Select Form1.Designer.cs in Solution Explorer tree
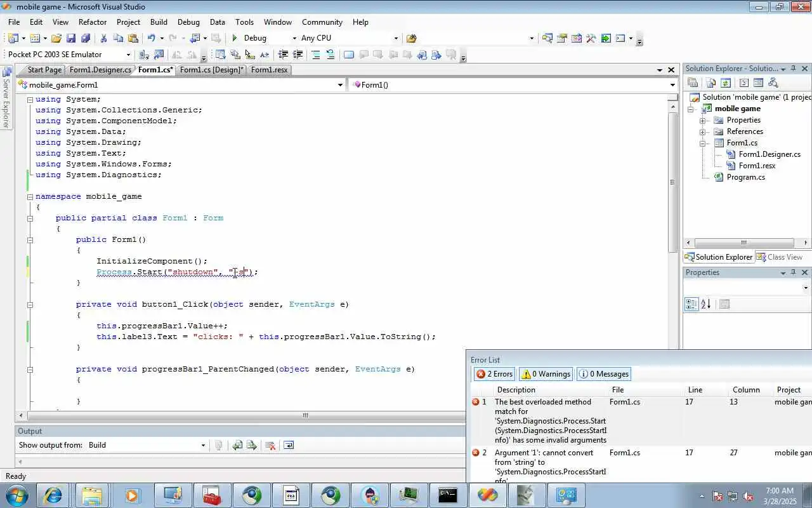The image size is (812, 508). click(x=769, y=154)
